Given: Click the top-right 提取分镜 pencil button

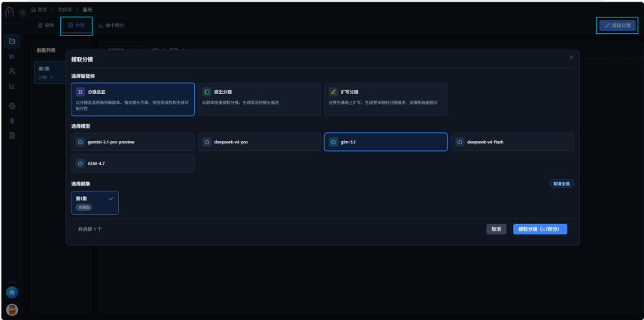Looking at the screenshot, I should (618, 26).
